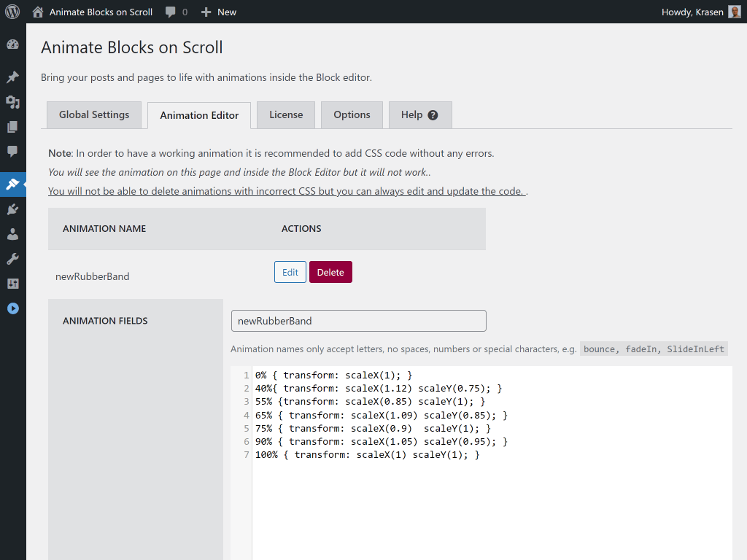The image size is (747, 560).
Task: Edit the newRubberBand animation
Action: pos(290,272)
